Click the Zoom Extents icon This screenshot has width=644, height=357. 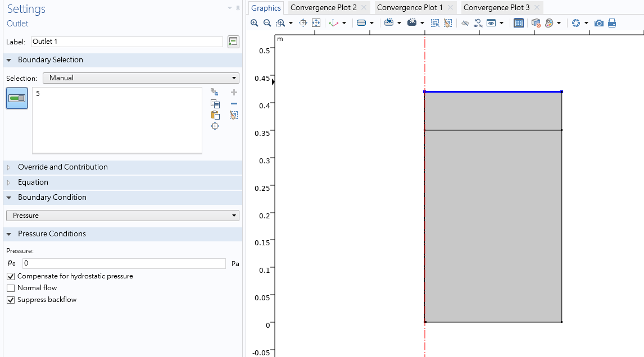pyautogui.click(x=316, y=23)
